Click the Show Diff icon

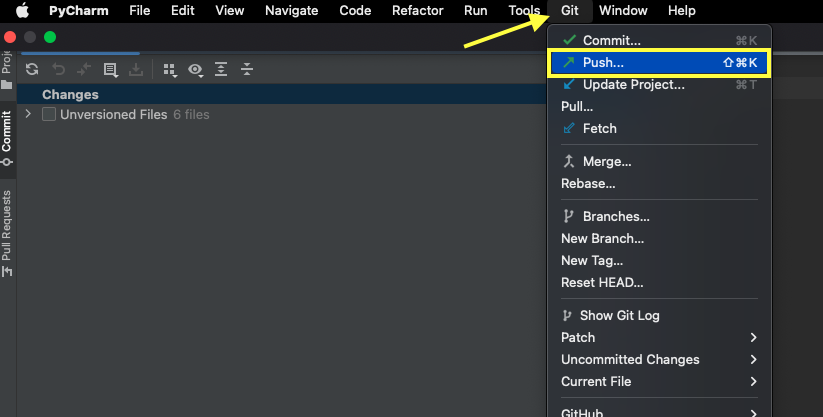click(x=84, y=69)
